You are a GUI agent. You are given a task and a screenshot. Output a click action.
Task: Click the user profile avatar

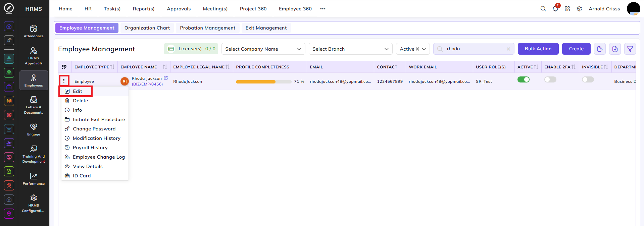click(633, 9)
